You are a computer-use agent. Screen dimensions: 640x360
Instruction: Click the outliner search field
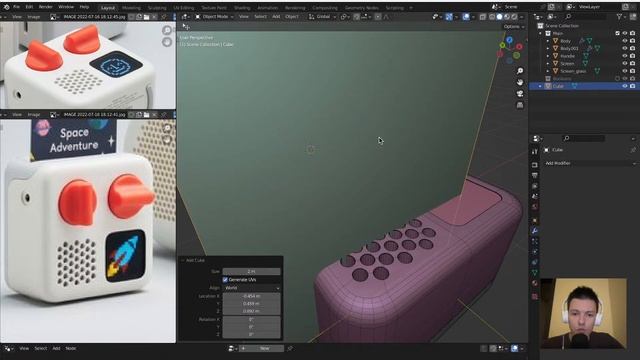coord(585,17)
